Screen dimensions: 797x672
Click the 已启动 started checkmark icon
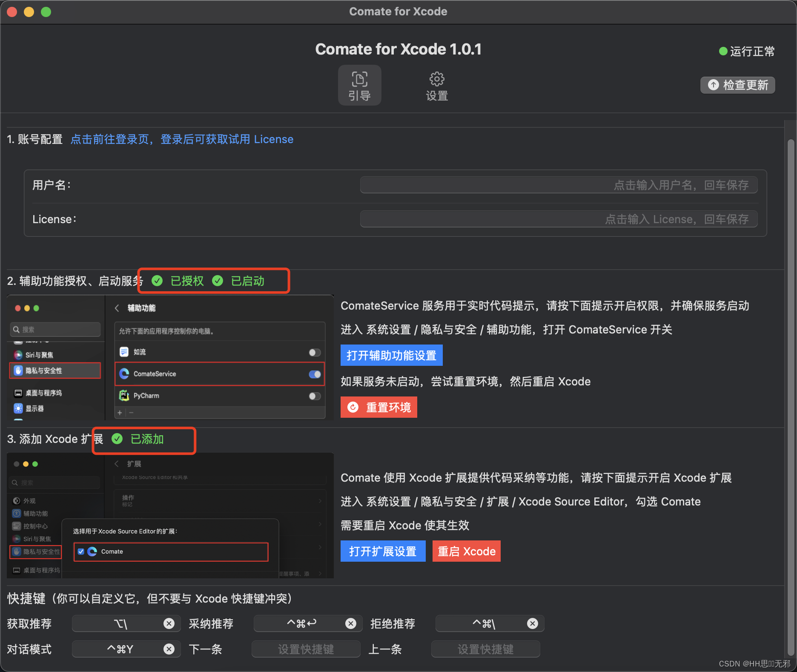click(218, 281)
